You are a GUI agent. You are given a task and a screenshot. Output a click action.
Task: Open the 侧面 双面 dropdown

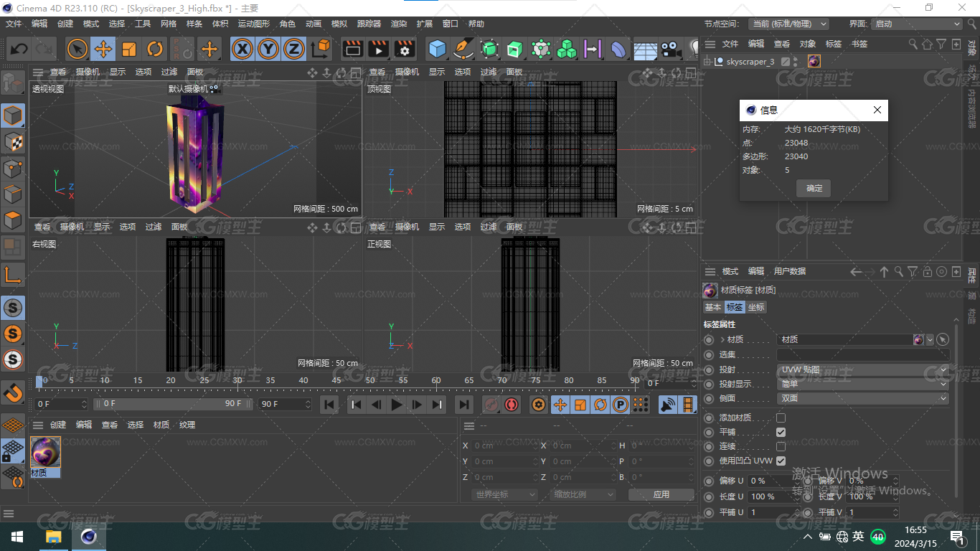863,398
